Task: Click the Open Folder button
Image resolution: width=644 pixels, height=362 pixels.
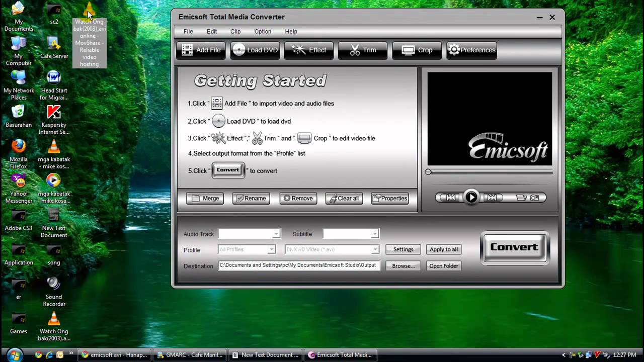Action: pyautogui.click(x=444, y=265)
